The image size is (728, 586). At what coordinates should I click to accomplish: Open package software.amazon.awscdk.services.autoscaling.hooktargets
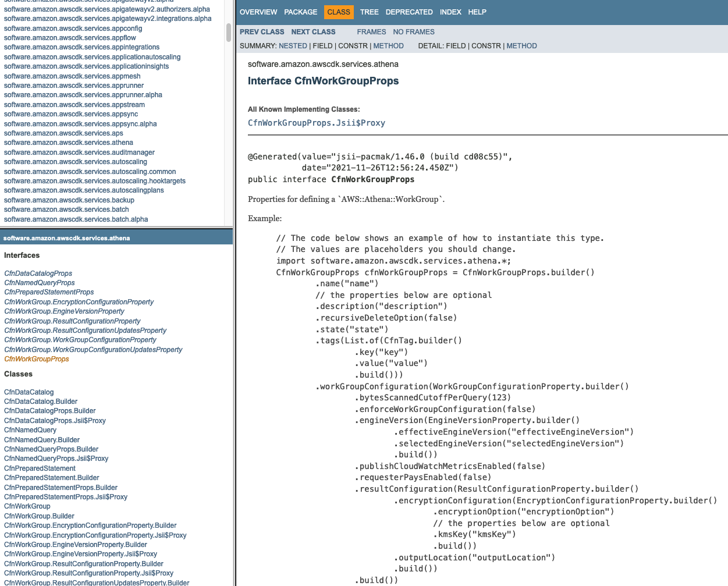pyautogui.click(x=95, y=181)
